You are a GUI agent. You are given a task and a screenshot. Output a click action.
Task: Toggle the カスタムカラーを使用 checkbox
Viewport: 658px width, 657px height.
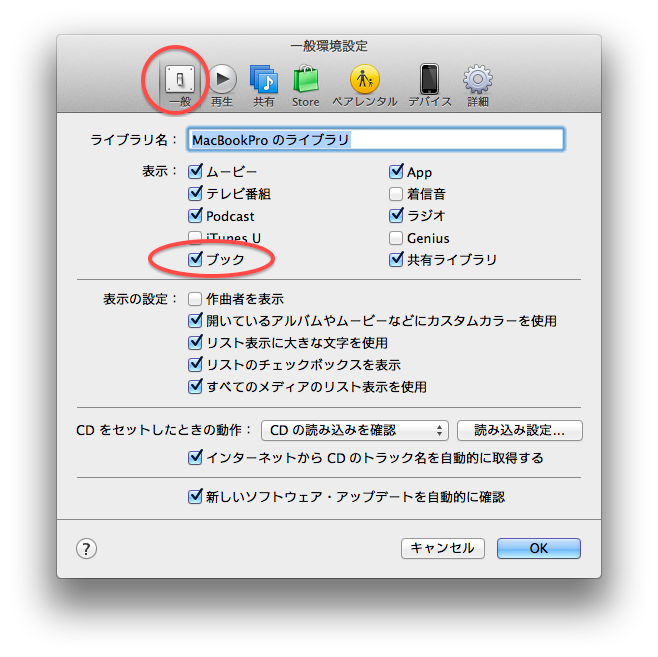coord(195,321)
